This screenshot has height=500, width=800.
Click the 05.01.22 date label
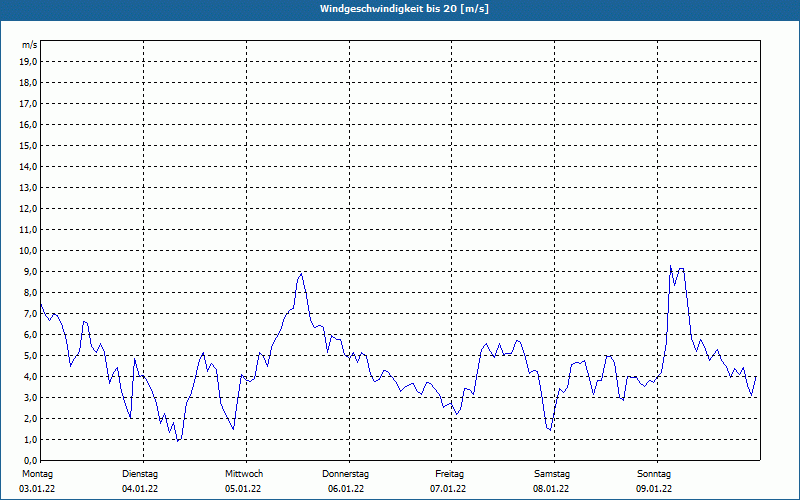click(243, 489)
